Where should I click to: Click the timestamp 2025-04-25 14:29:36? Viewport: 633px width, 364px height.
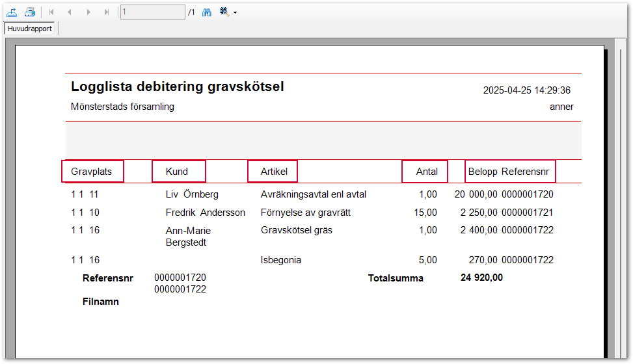click(527, 90)
